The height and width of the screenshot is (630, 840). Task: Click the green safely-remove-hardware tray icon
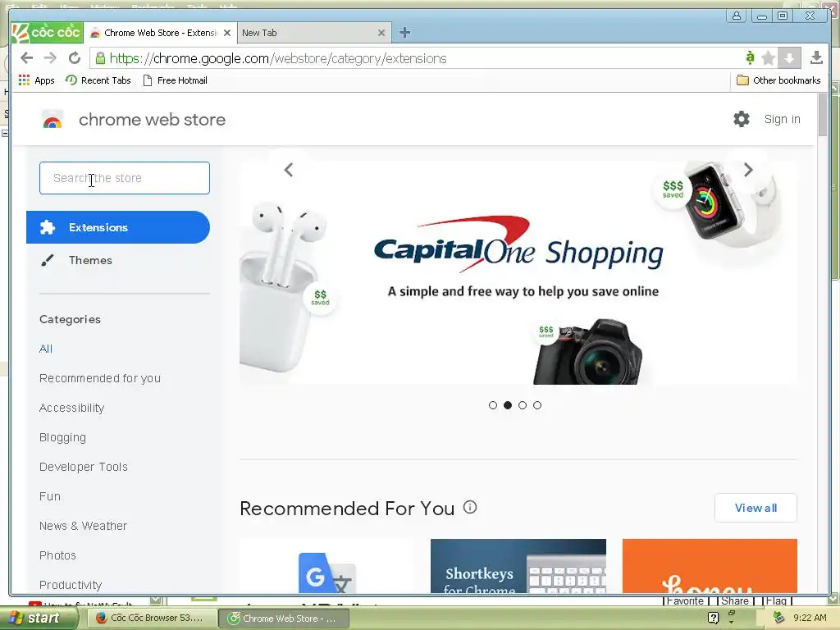778,618
